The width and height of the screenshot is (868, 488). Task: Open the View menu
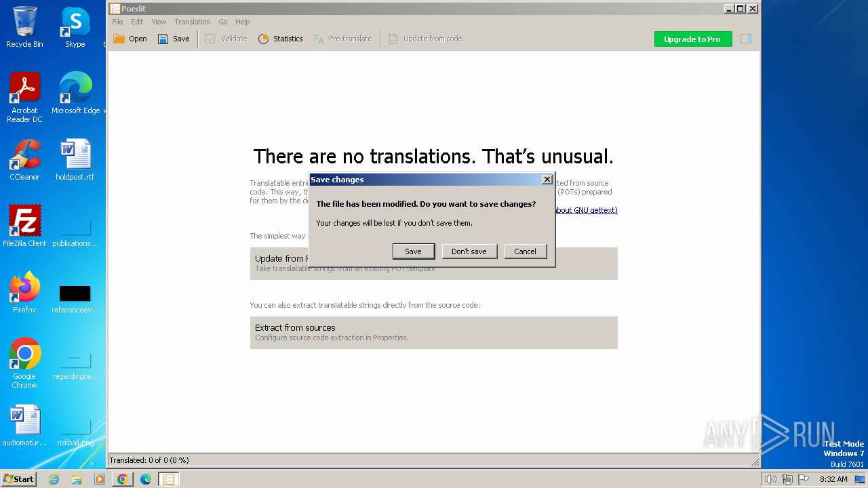159,22
